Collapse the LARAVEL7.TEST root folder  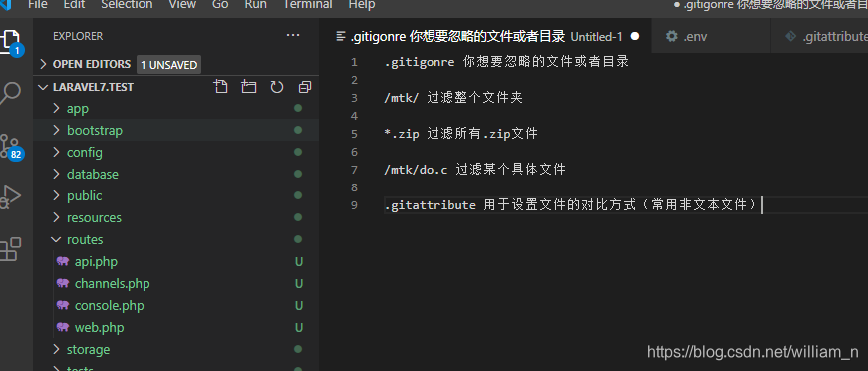coord(43,87)
